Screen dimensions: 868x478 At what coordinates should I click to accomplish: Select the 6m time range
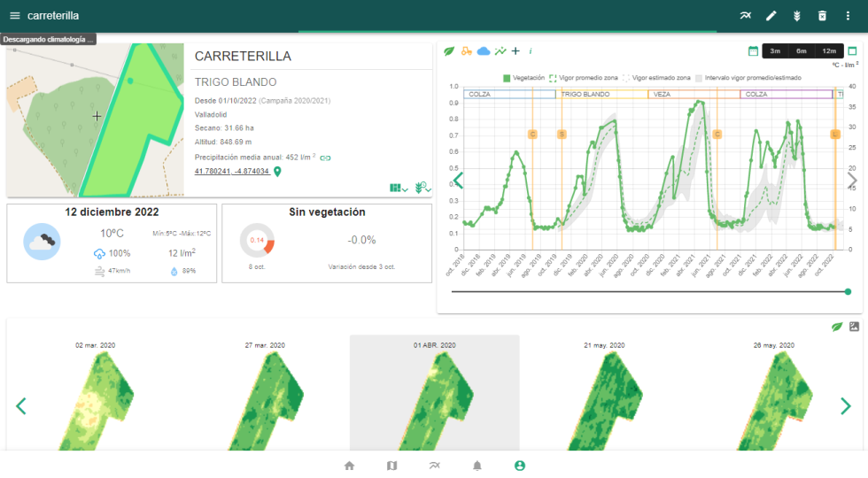tap(801, 51)
